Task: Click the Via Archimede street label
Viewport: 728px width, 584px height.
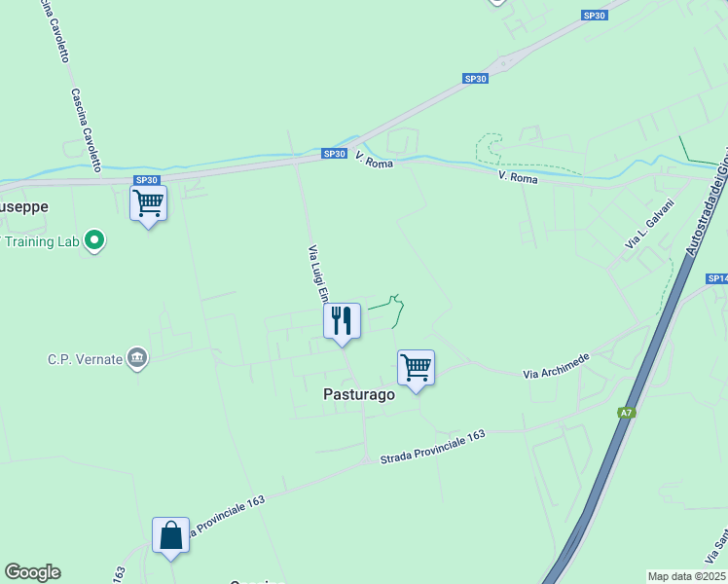Action: [x=556, y=366]
